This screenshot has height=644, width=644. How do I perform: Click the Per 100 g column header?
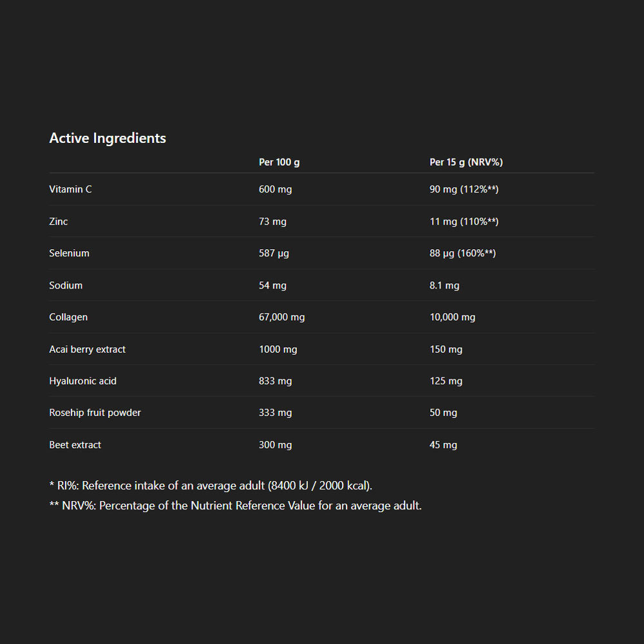[x=279, y=162]
